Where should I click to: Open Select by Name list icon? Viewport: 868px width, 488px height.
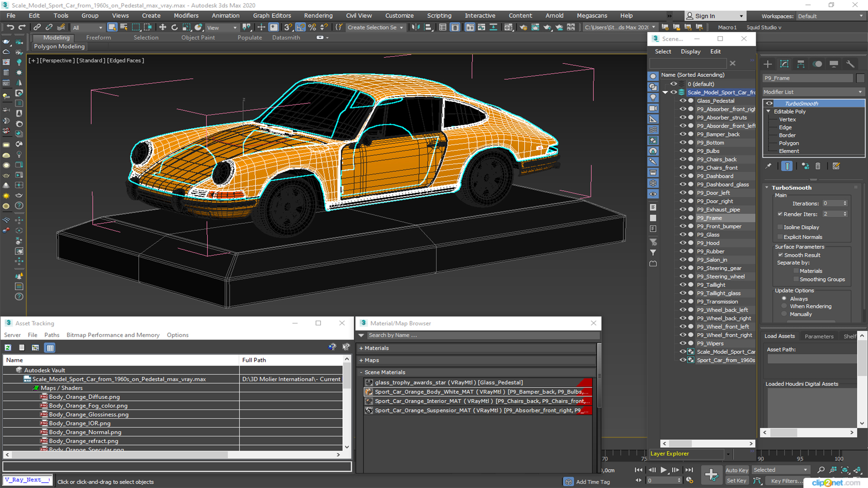click(x=123, y=28)
